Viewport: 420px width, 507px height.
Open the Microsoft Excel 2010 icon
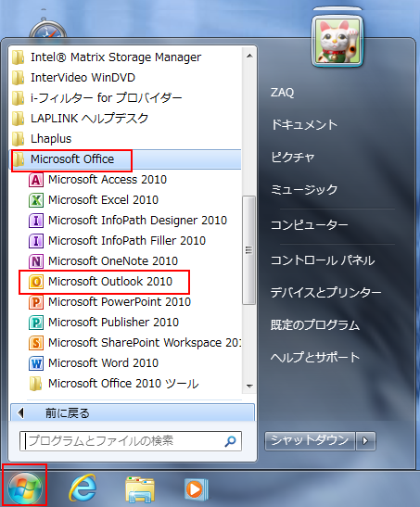coord(36,200)
